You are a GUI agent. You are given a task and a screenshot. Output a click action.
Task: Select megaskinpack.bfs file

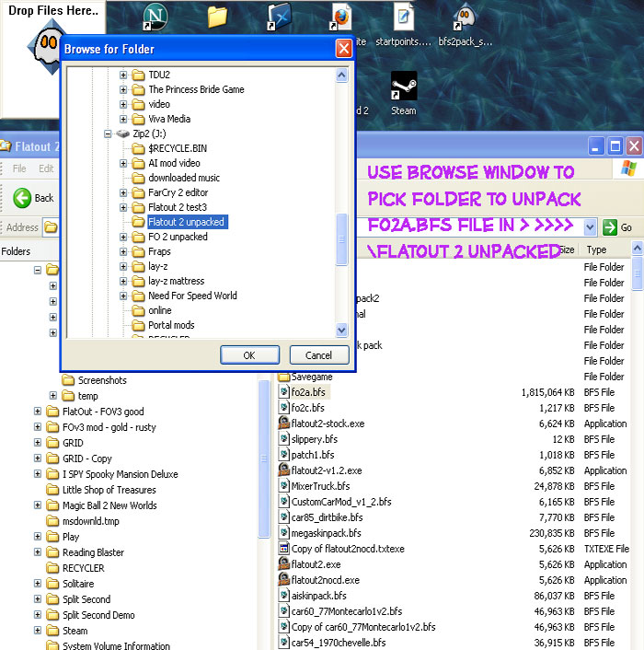click(x=326, y=533)
